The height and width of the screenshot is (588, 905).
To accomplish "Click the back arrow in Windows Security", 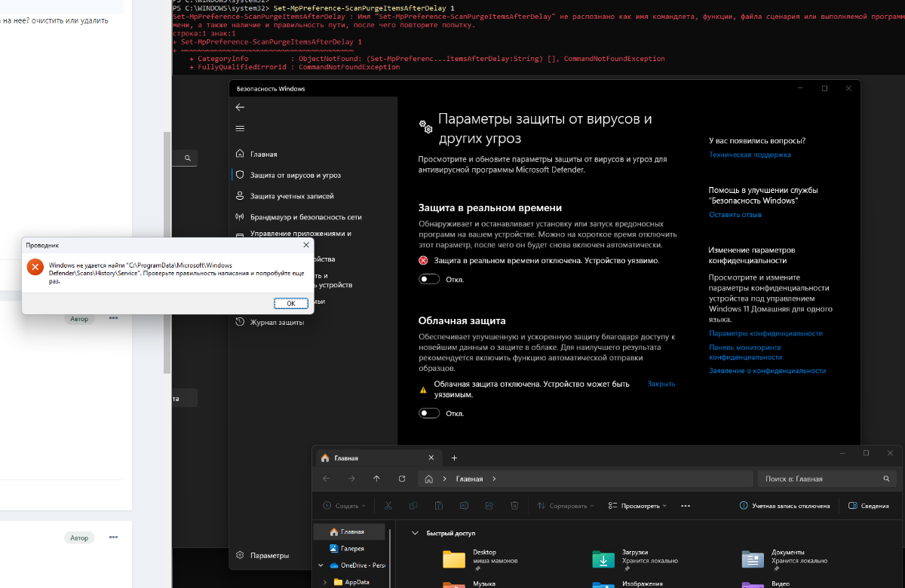I will point(241,108).
